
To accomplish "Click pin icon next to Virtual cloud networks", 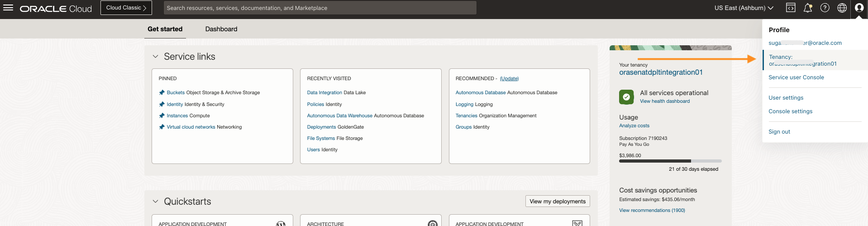I will [162, 127].
